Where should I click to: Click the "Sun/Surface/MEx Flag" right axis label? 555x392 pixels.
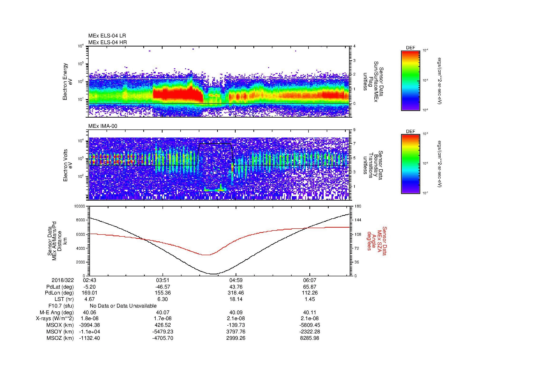pyautogui.click(x=373, y=82)
